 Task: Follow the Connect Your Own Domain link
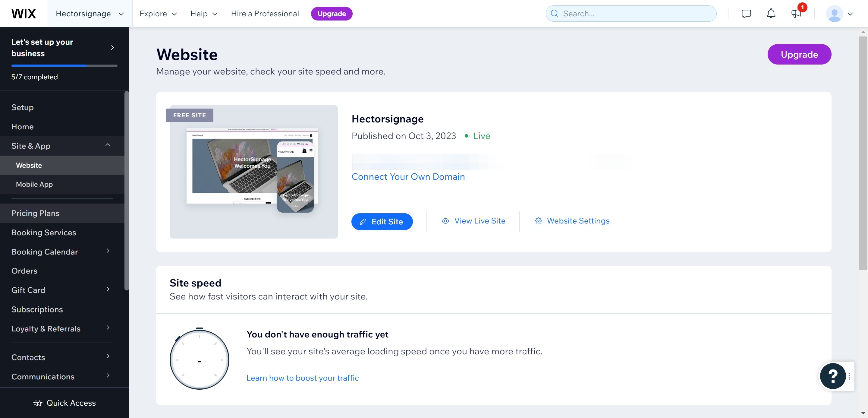[408, 177]
